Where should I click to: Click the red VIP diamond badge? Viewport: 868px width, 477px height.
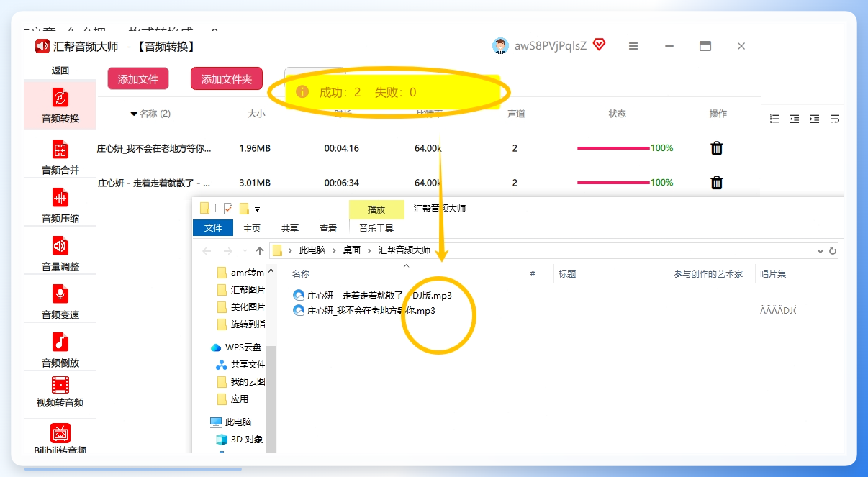(x=599, y=45)
